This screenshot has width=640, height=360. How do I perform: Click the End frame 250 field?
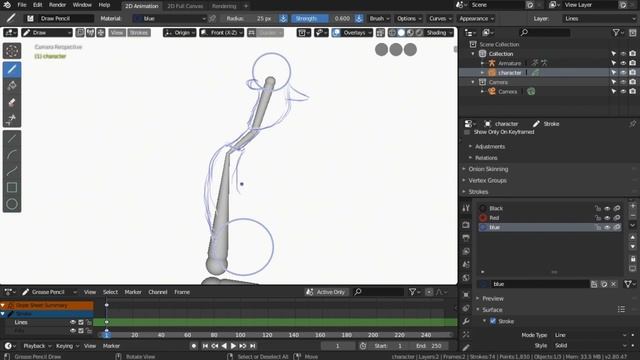tap(429, 346)
